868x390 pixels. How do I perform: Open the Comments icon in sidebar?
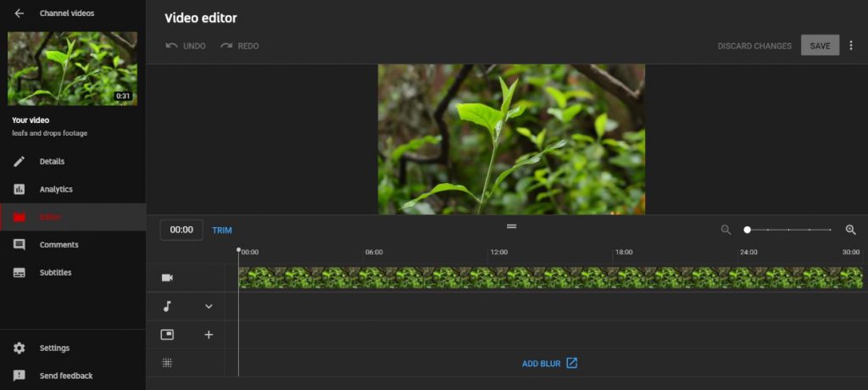[19, 245]
